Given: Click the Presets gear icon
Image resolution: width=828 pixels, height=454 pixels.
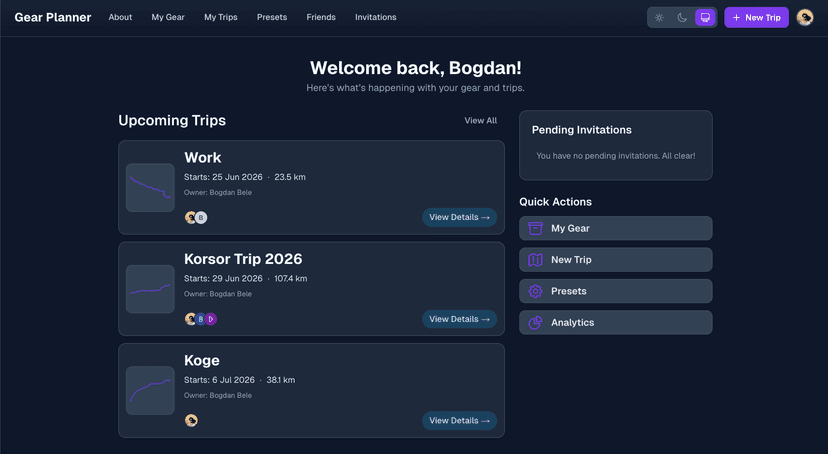Looking at the screenshot, I should tap(535, 291).
